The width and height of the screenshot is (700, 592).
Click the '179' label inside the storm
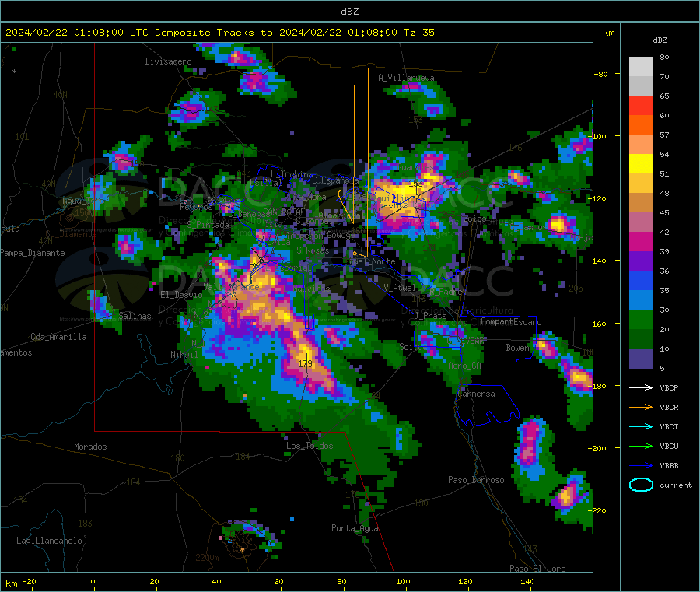(x=306, y=363)
